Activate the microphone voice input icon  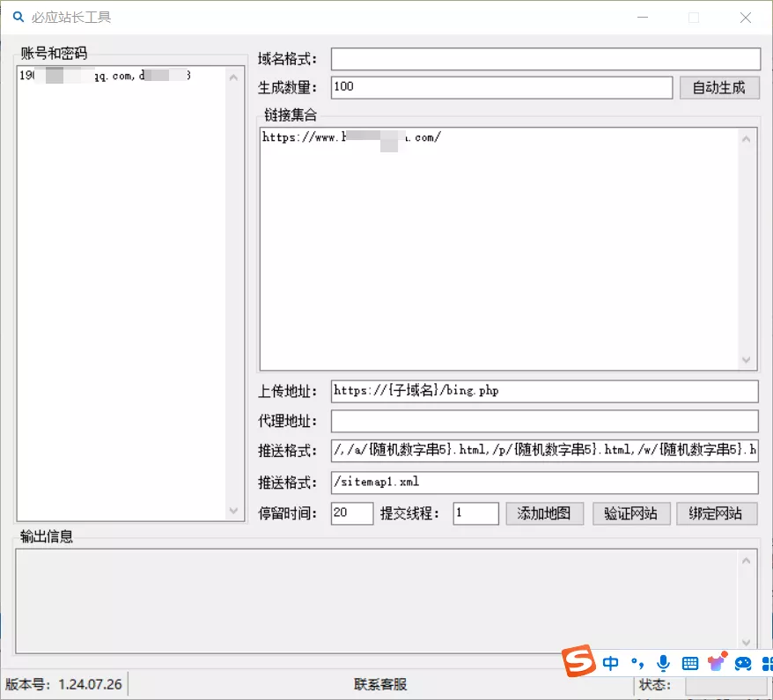[664, 664]
